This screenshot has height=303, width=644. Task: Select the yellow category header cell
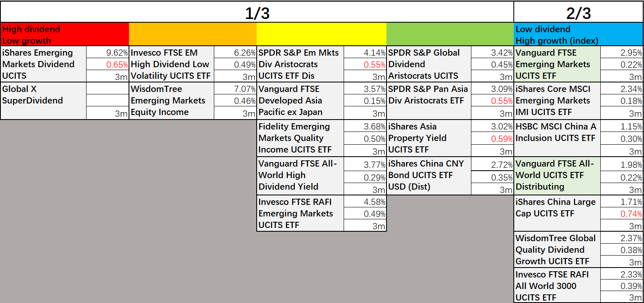coord(321,35)
